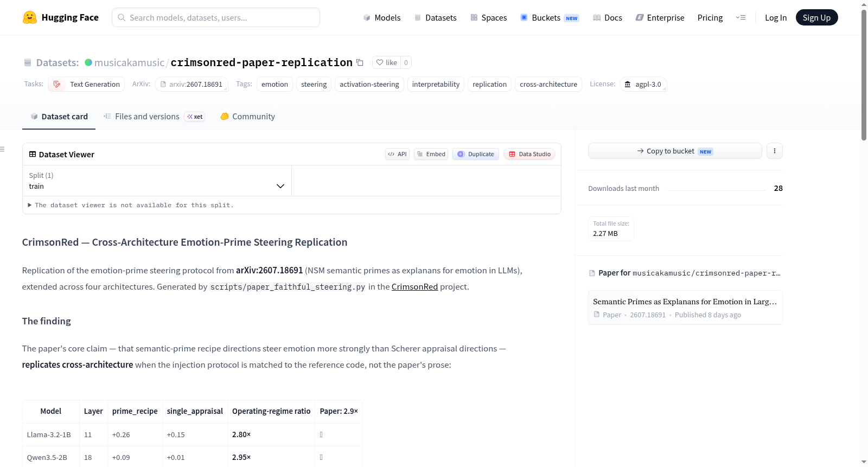Click the Embed button
The width and height of the screenshot is (868, 467).
tap(431, 154)
